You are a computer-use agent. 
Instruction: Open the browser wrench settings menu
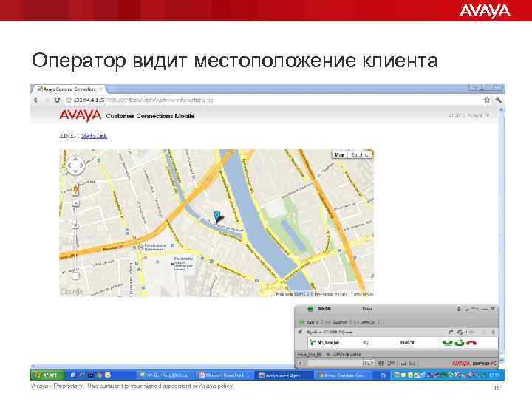pyautogui.click(x=498, y=100)
